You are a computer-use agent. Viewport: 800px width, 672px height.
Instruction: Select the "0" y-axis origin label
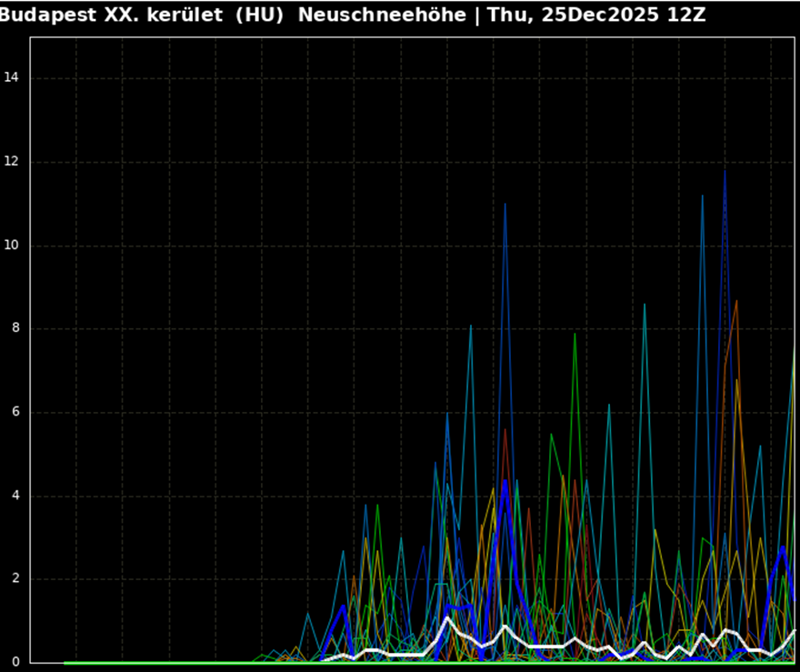pos(15,662)
